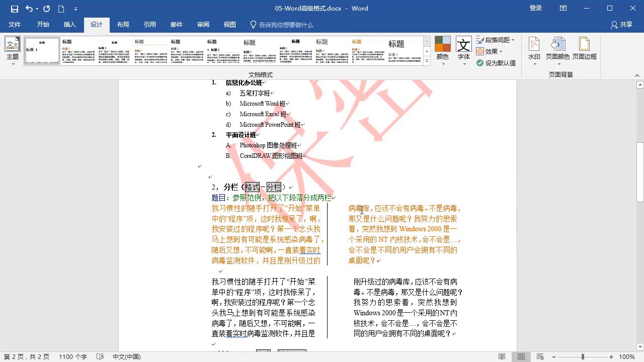Screen dimensions: 644x362
Task: Switch to the 审阅 tab
Action: click(x=203, y=25)
